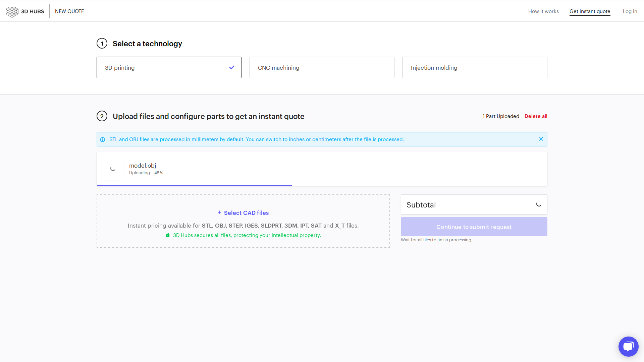Click the info icon in the blue banner
Image resolution: width=644 pixels, height=362 pixels.
(x=103, y=139)
